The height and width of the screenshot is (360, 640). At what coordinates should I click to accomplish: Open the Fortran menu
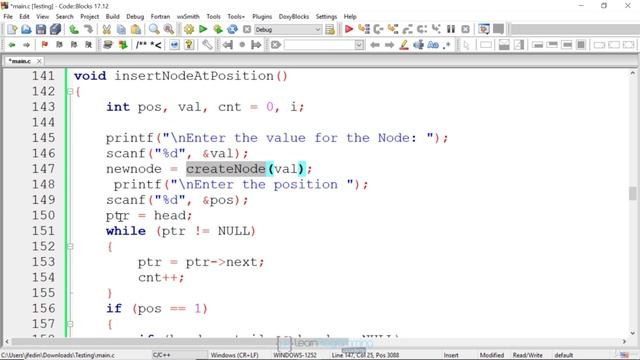coord(160,17)
